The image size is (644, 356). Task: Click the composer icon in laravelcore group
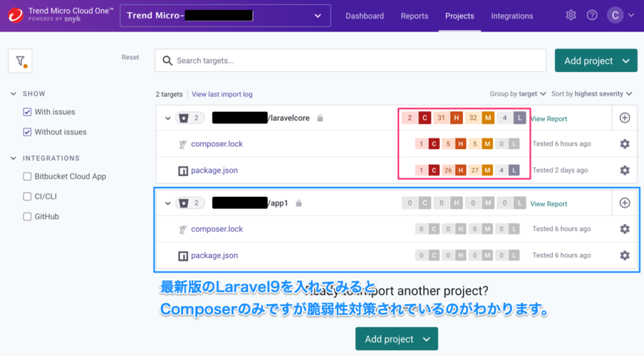click(182, 144)
